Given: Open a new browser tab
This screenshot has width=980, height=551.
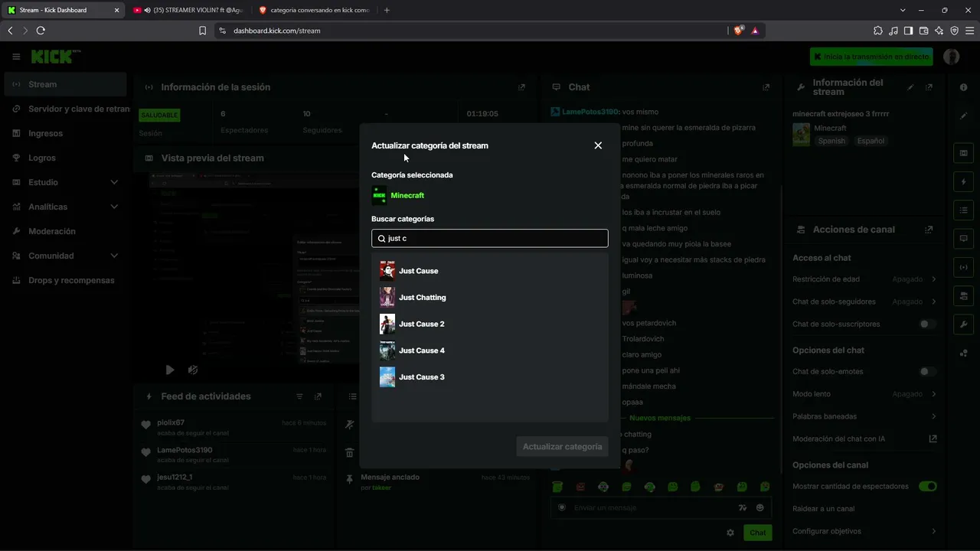Looking at the screenshot, I should click(x=387, y=10).
